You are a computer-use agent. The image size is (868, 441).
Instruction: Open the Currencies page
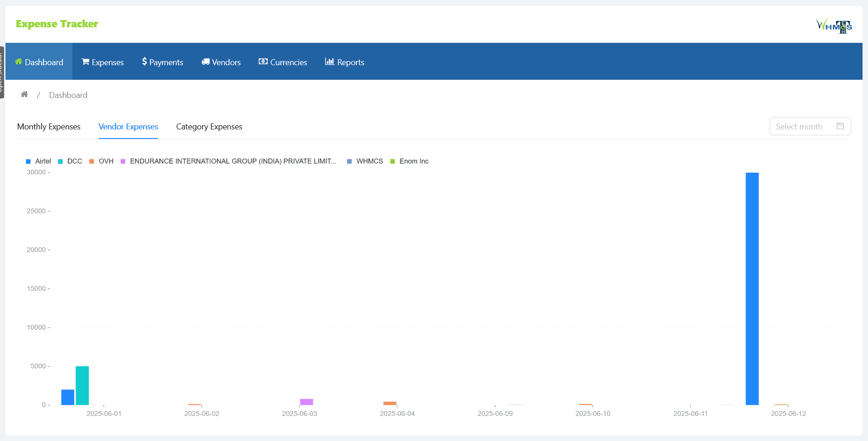pos(283,62)
